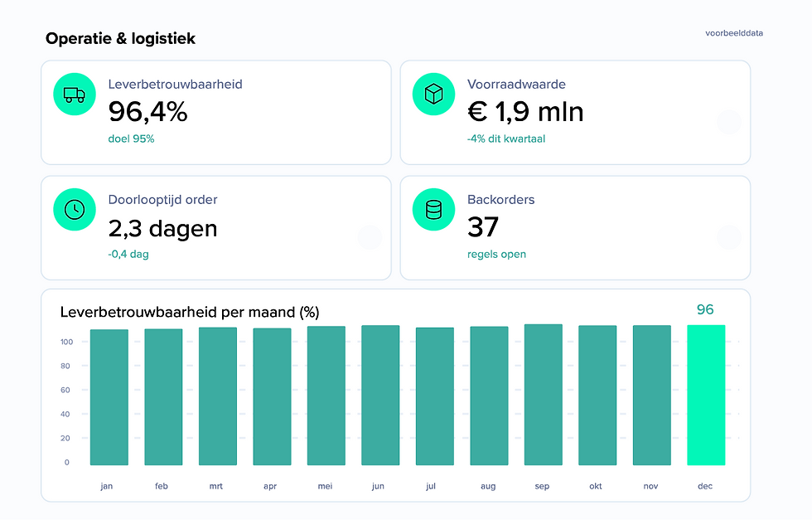Click the highlighted dec bar
Viewport: 812px width, 520px height.
point(706,395)
